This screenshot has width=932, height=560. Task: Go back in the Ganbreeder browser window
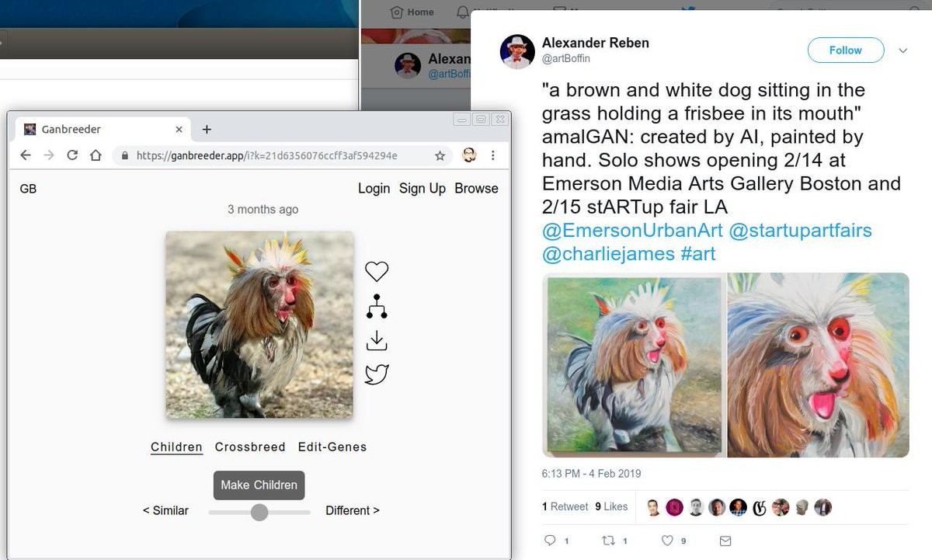coord(26,155)
